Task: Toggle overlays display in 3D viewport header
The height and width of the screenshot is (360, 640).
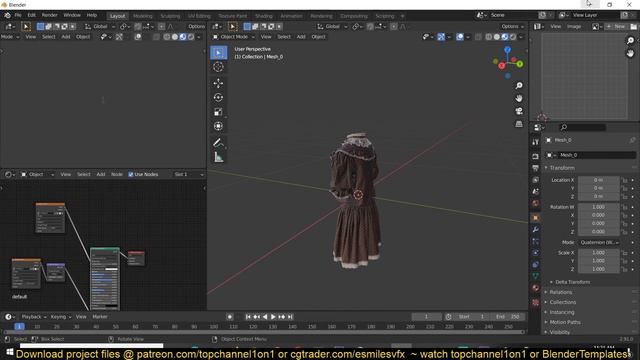Action: (460, 37)
